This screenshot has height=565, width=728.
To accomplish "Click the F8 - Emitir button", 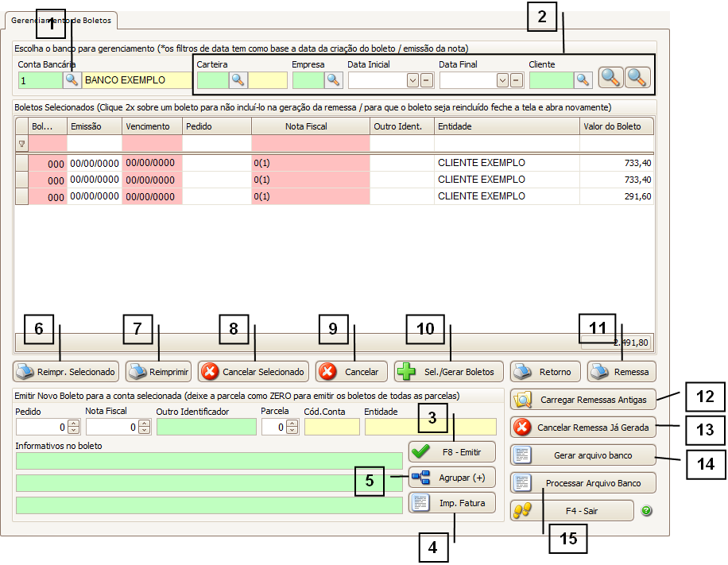I will [452, 451].
